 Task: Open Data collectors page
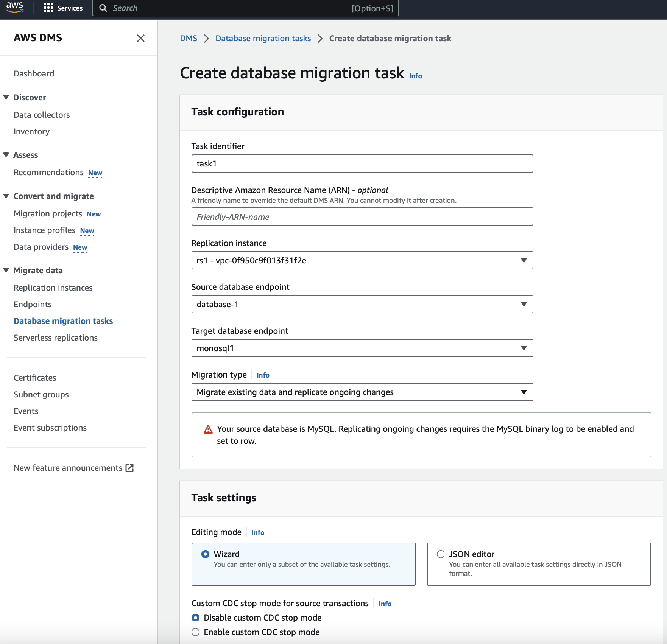pyautogui.click(x=42, y=115)
